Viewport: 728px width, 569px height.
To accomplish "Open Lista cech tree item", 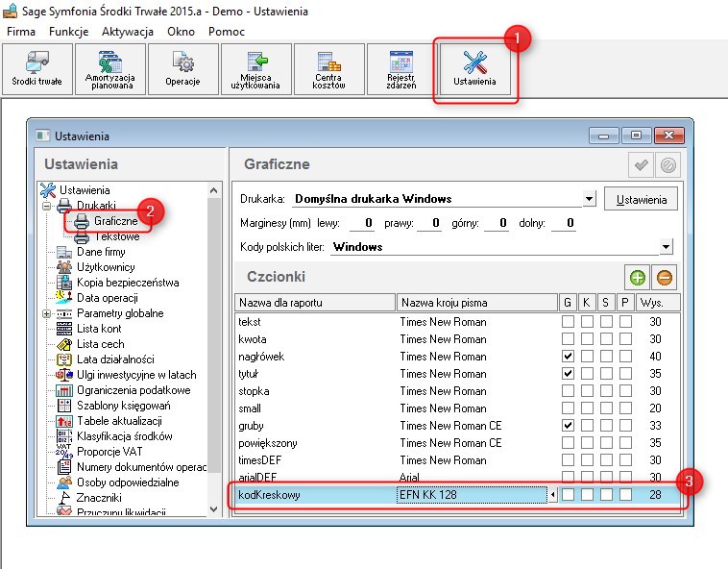I will coord(100,344).
